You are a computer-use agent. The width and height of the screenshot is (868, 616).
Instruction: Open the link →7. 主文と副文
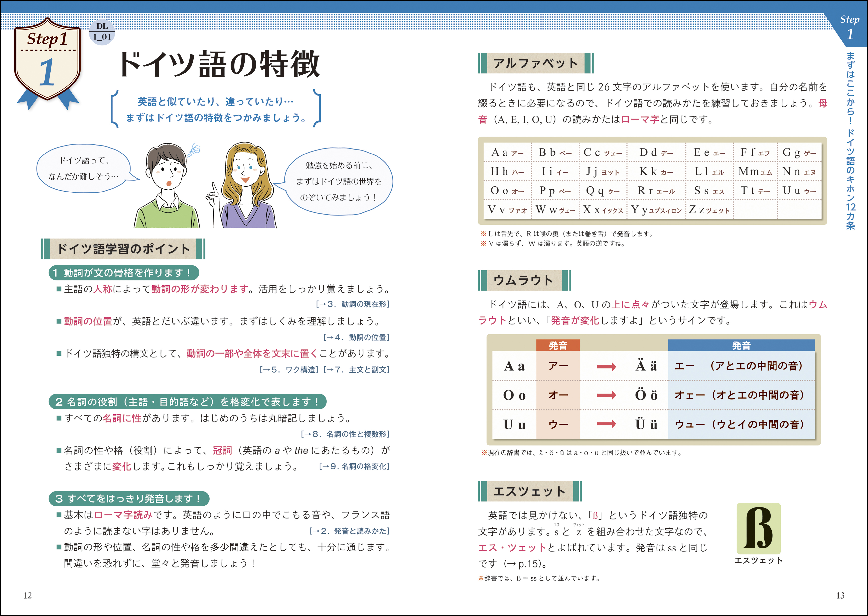[x=356, y=369]
